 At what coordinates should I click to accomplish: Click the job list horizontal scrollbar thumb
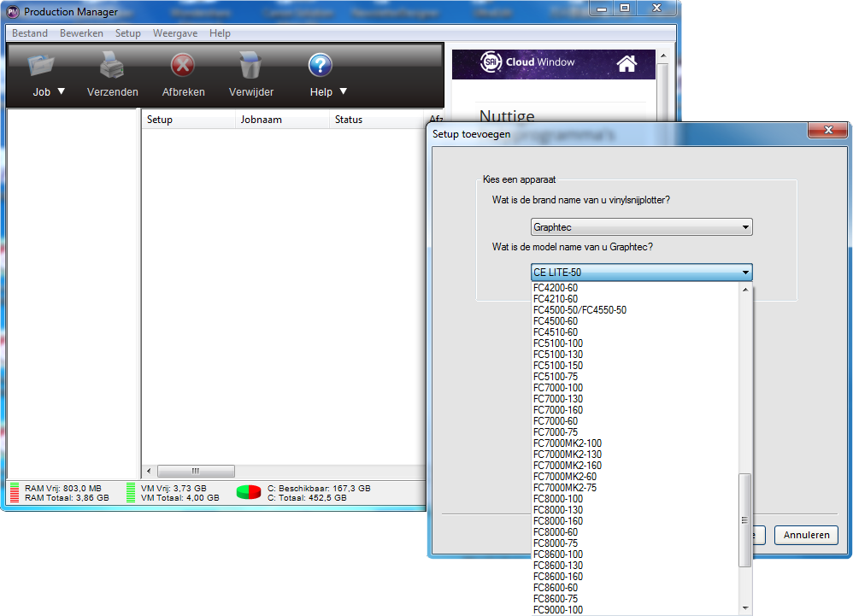point(196,471)
